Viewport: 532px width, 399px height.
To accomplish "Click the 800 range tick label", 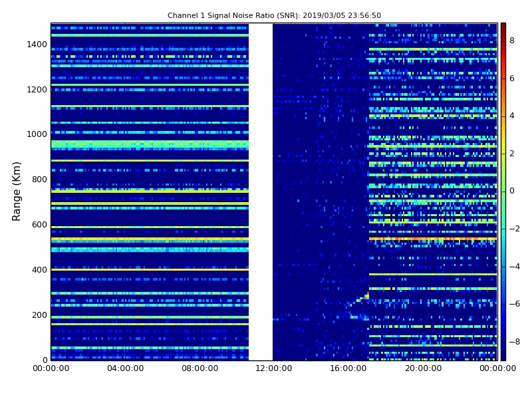I will pyautogui.click(x=39, y=180).
